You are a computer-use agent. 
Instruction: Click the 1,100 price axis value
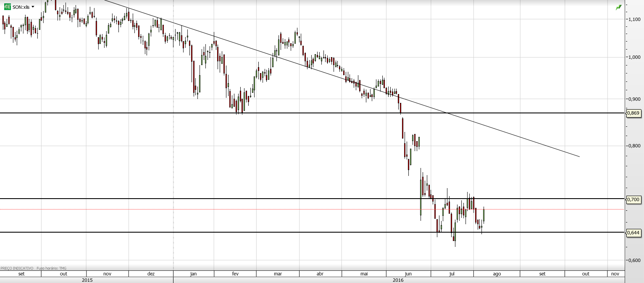[634, 19]
